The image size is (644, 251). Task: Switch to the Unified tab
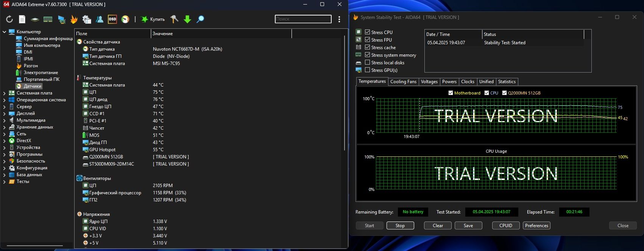pyautogui.click(x=486, y=82)
